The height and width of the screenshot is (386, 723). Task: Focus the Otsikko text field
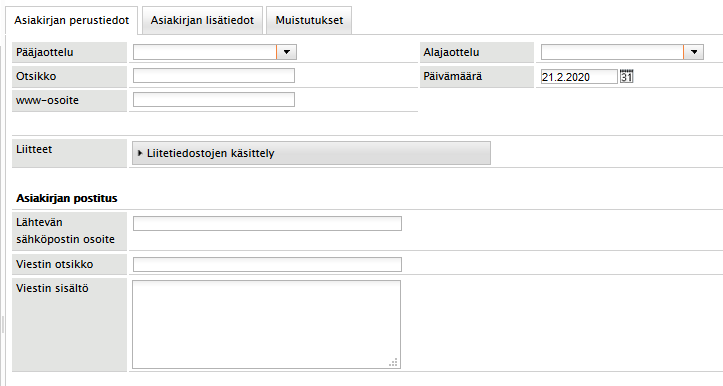214,76
